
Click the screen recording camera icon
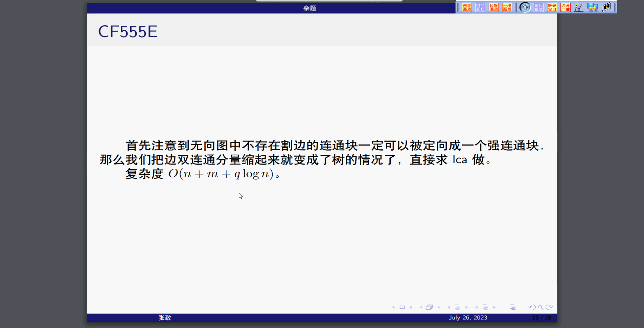tap(606, 7)
